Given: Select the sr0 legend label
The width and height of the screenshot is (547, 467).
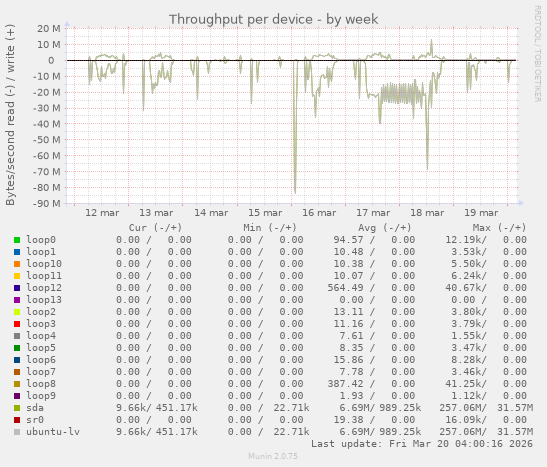Looking at the screenshot, I should coord(35,420).
